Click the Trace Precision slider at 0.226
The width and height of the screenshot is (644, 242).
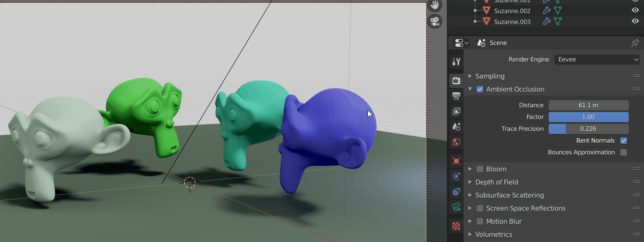[589, 129]
